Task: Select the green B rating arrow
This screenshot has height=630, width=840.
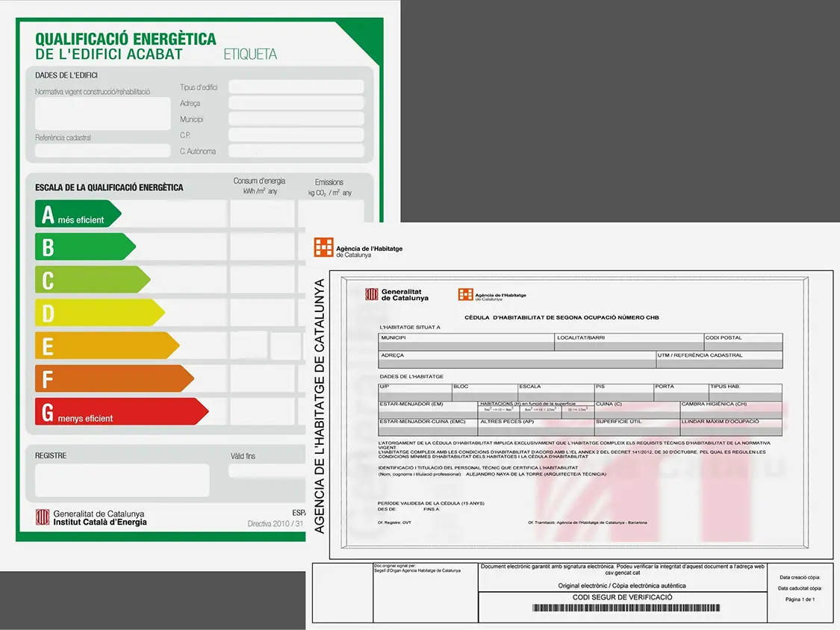Action: [x=84, y=247]
